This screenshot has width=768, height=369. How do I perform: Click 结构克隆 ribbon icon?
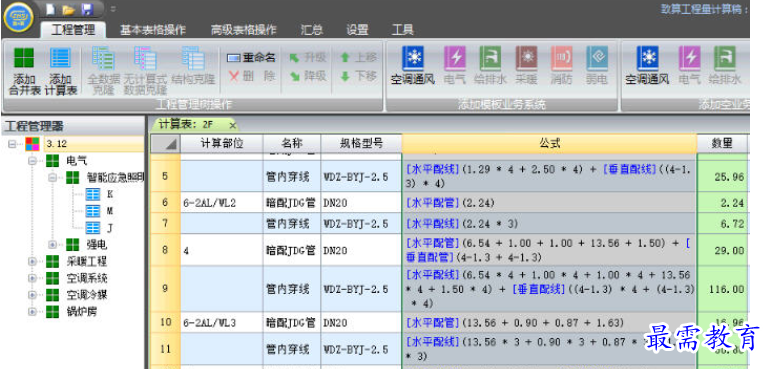(x=193, y=66)
